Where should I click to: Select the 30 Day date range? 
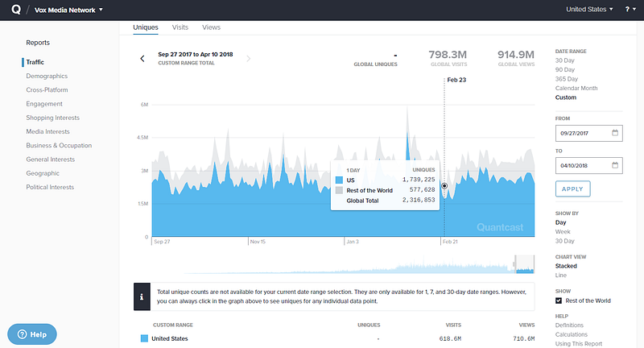[565, 60]
